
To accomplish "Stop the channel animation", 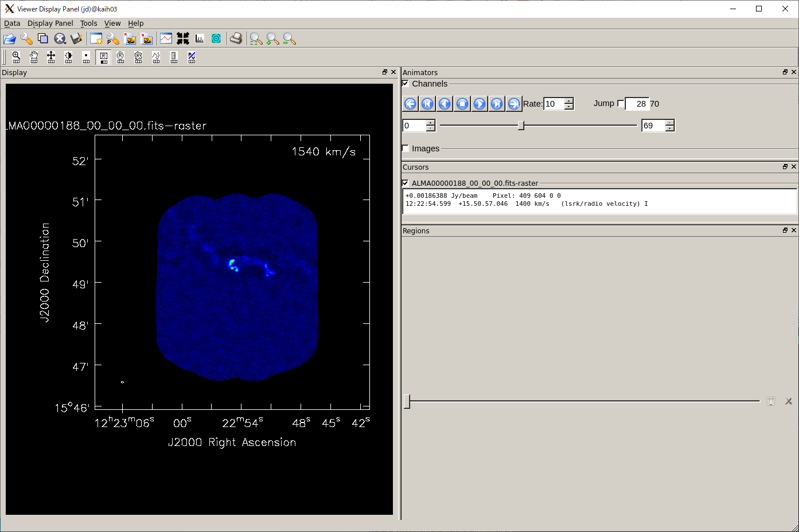I will [462, 104].
